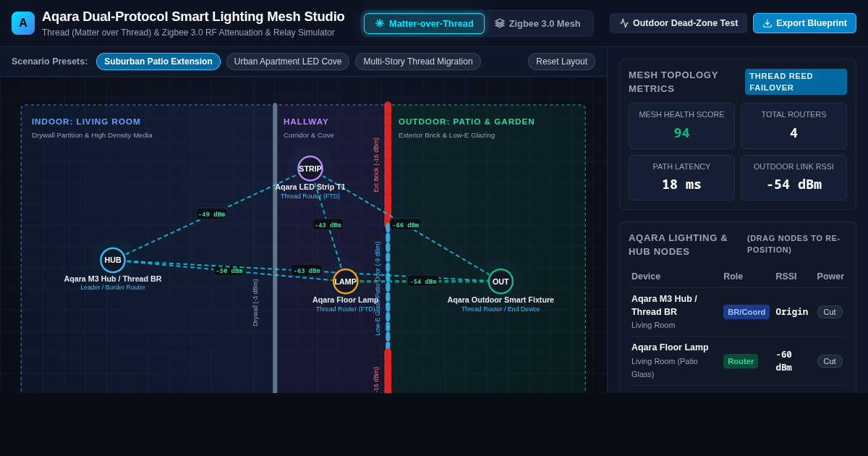Click the Aqara Lighting & Hub Nodes heading
Screen dimensions: 868x456
coord(678,245)
